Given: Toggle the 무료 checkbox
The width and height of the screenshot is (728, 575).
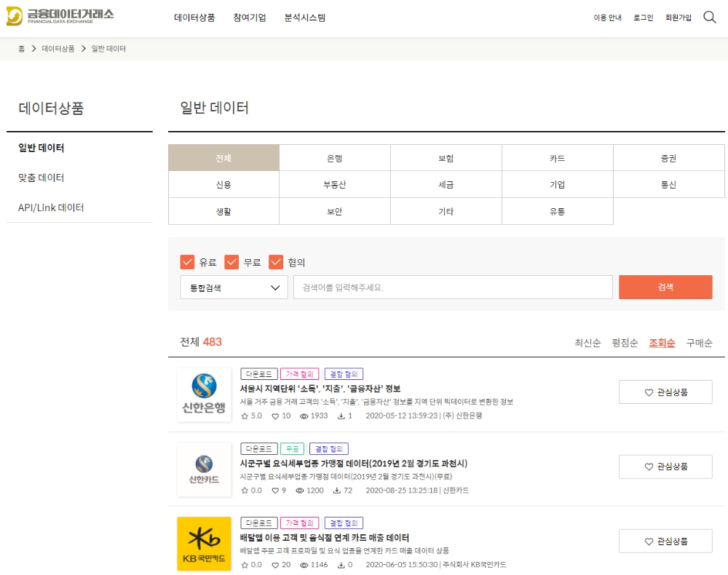Looking at the screenshot, I should 232,262.
